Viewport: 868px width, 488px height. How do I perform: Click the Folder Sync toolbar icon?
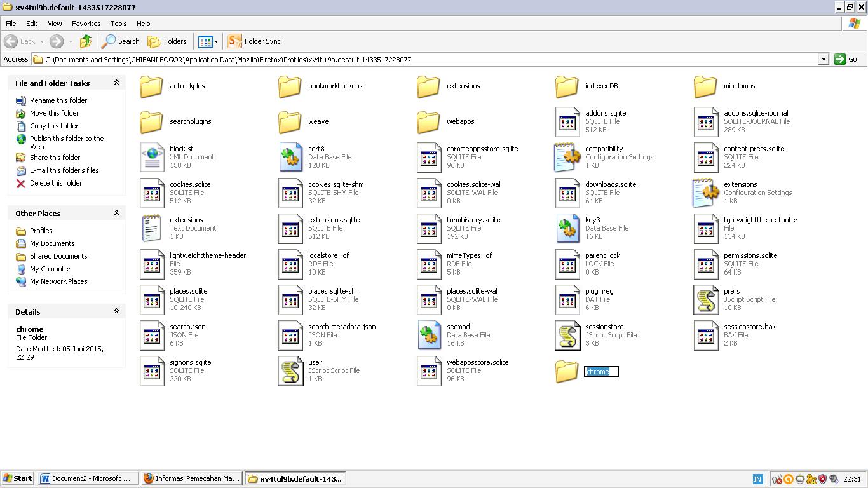[x=234, y=41]
